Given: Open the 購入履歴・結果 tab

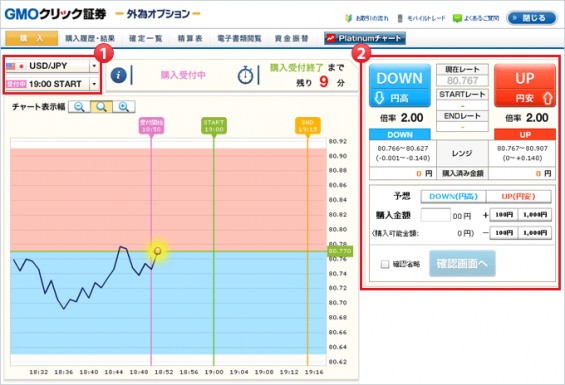Looking at the screenshot, I should click(90, 38).
